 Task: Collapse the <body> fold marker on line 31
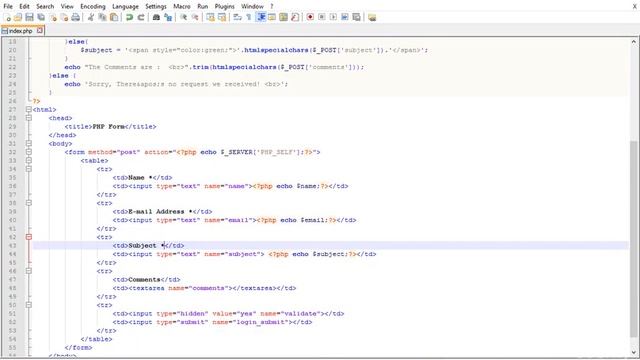tap(29, 143)
